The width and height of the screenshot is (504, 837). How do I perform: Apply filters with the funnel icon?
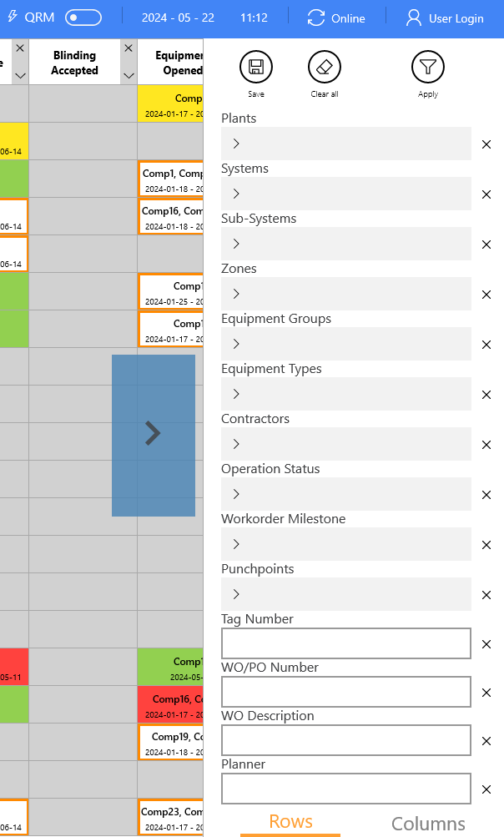[428, 67]
